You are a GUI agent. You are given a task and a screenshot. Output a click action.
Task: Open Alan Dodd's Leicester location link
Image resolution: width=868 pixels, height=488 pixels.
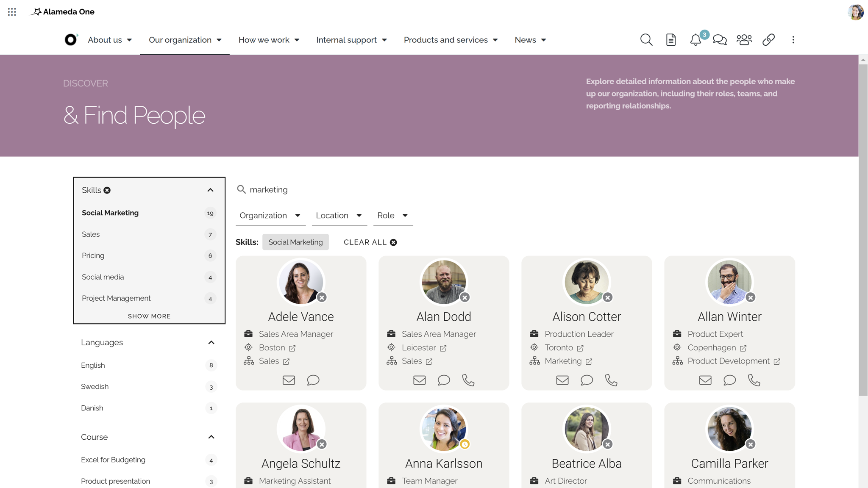(424, 348)
